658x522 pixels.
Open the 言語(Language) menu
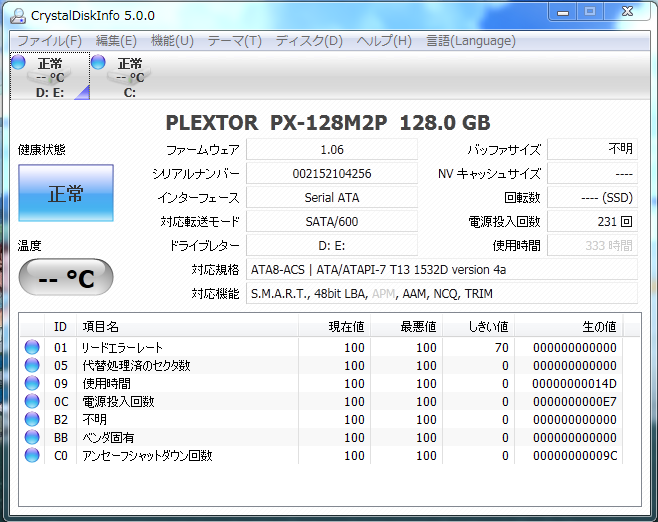tap(471, 41)
